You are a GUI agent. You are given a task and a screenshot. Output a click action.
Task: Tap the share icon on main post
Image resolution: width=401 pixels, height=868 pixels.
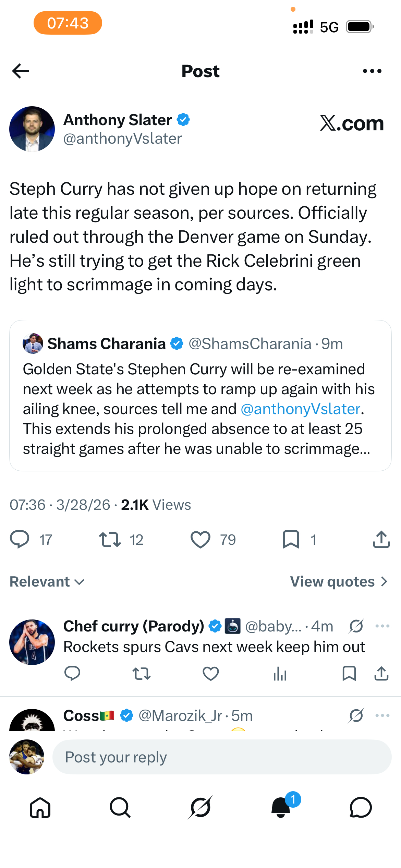[381, 540]
